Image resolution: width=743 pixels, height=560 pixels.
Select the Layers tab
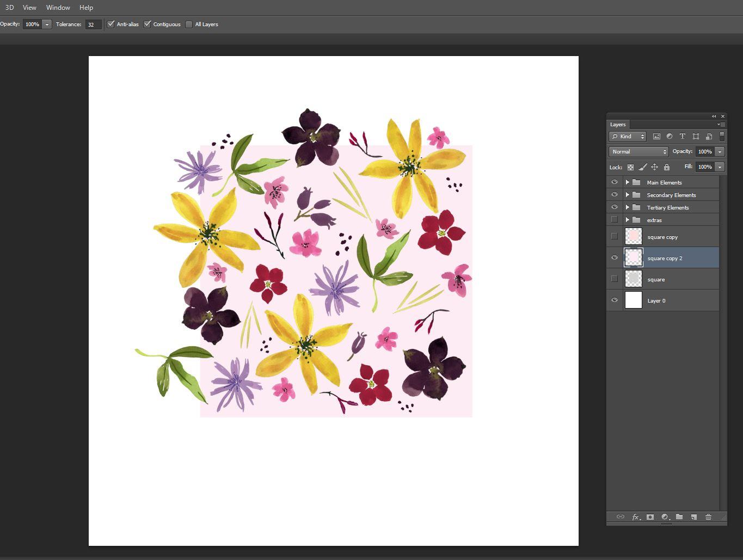(618, 125)
